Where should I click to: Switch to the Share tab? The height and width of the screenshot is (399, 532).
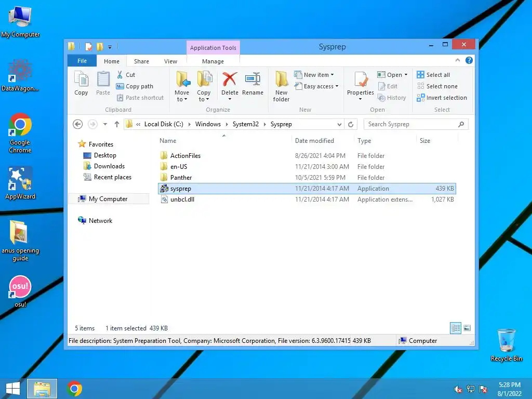pos(141,61)
